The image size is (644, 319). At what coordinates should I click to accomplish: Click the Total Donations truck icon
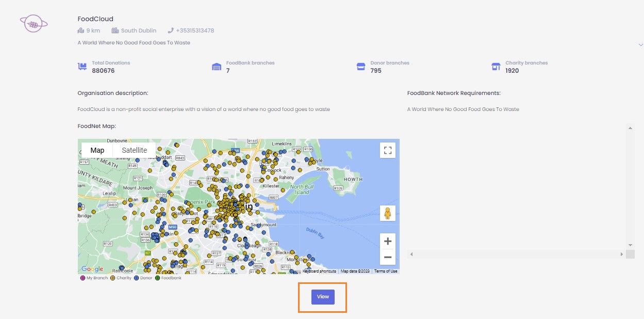coord(82,67)
